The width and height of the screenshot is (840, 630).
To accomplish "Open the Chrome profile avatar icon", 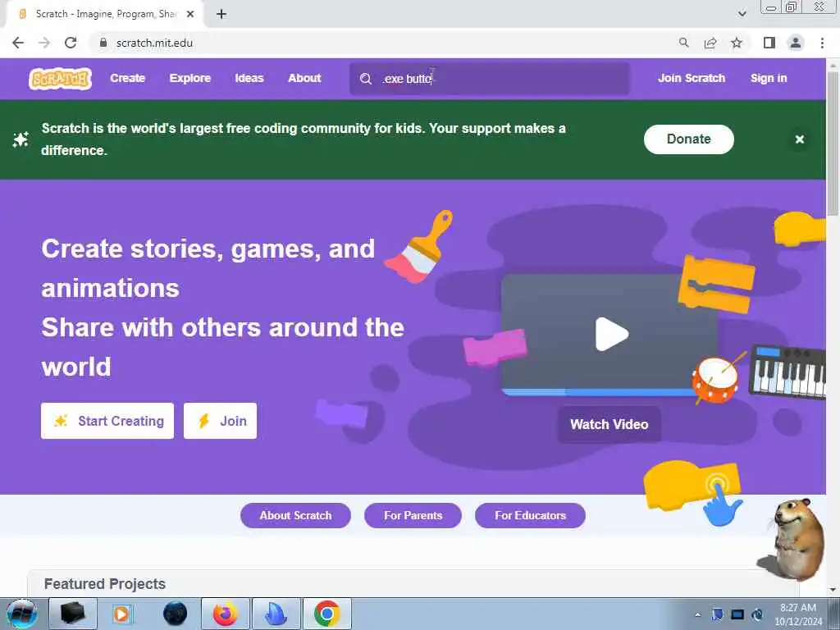I will pos(796,43).
